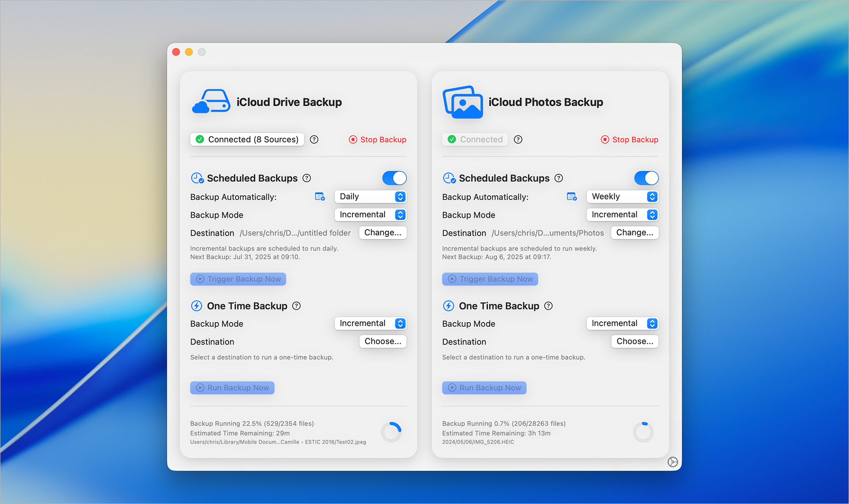Choose Drive one-time backup destination
Screen dimensions: 849x504
point(383,341)
